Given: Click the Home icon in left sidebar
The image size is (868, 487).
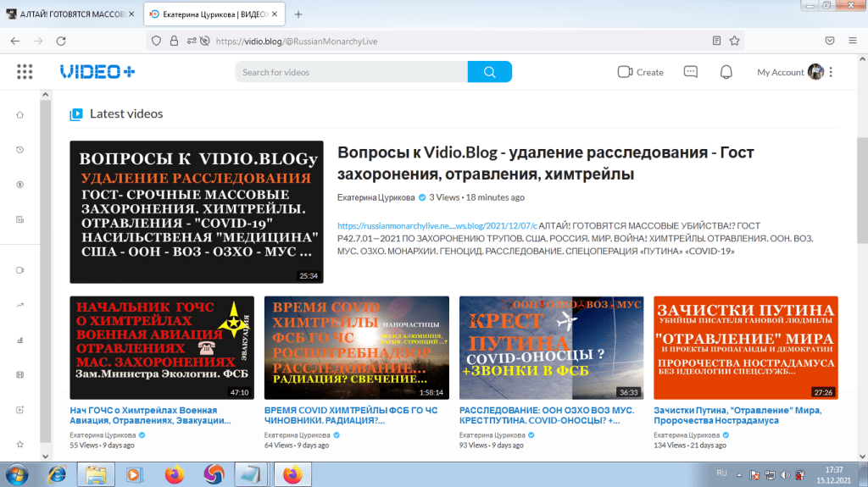Looking at the screenshot, I should (19, 115).
